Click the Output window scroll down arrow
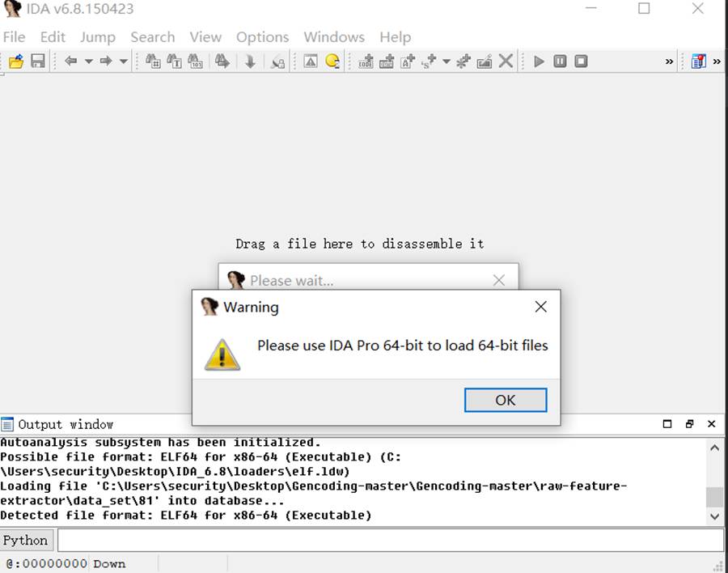 pyautogui.click(x=714, y=516)
